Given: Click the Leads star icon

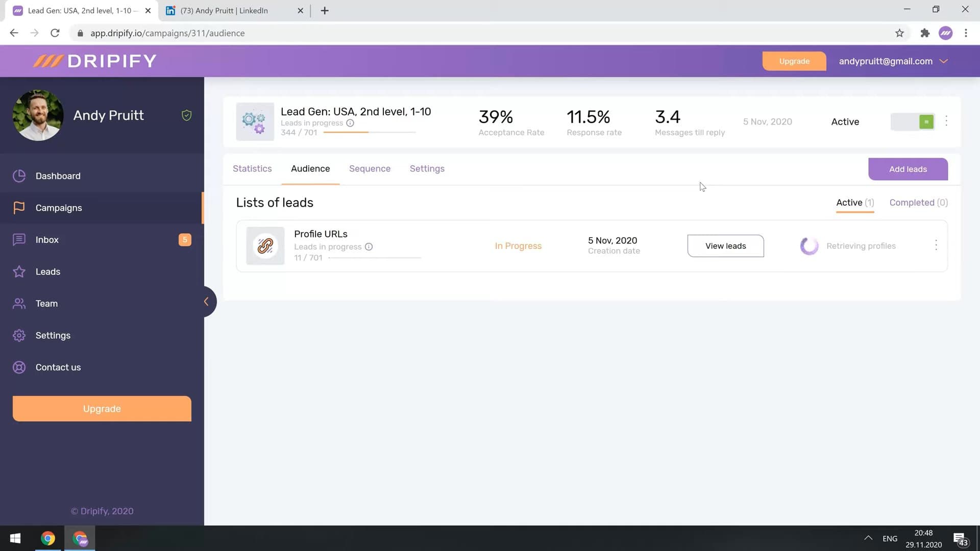Looking at the screenshot, I should point(19,271).
